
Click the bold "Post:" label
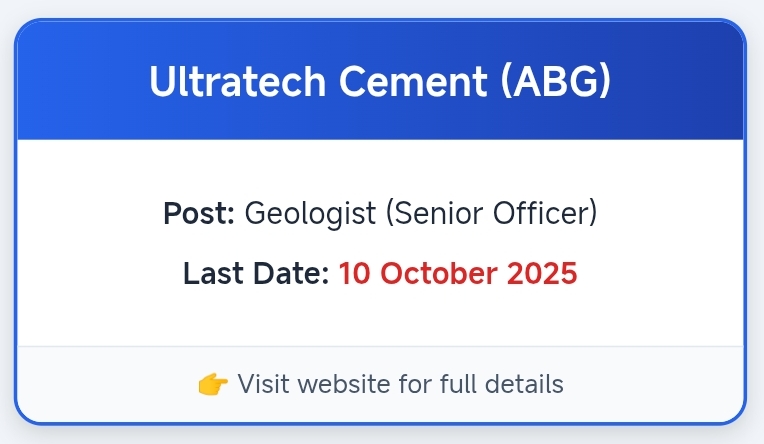point(199,213)
